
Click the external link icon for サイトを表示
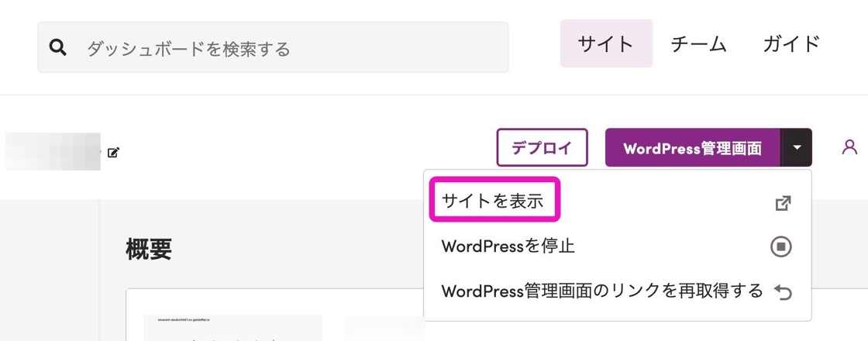pos(783,204)
